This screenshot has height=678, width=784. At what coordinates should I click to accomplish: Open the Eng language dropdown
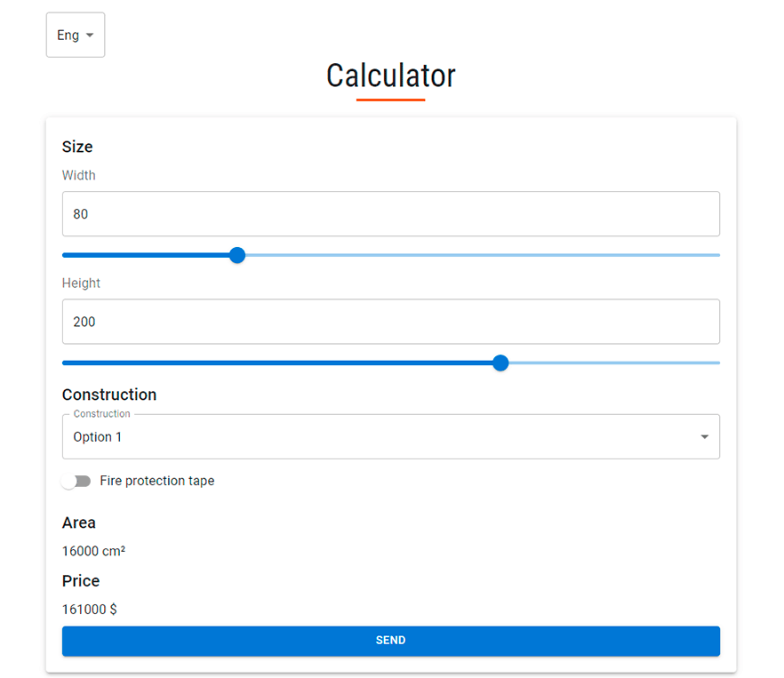coord(75,35)
